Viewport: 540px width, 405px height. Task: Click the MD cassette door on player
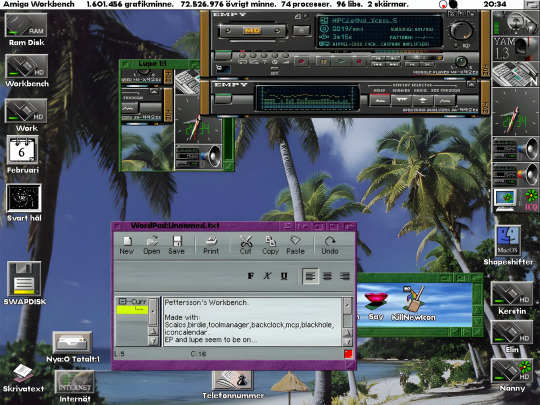point(252,31)
